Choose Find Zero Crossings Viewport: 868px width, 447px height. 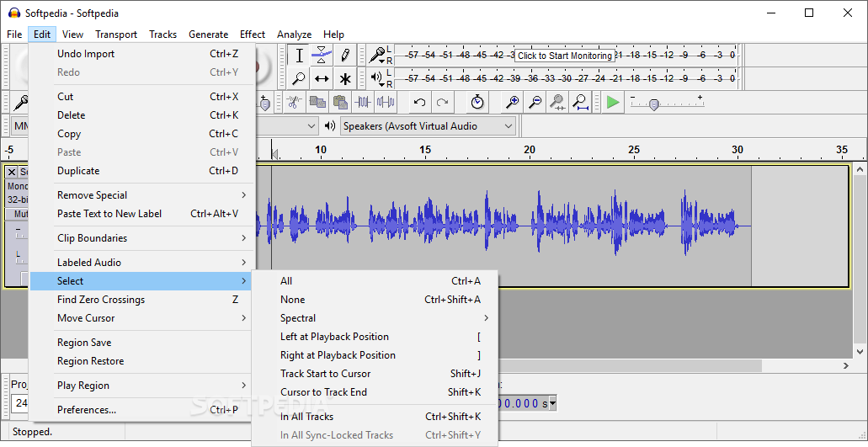[x=142, y=300]
